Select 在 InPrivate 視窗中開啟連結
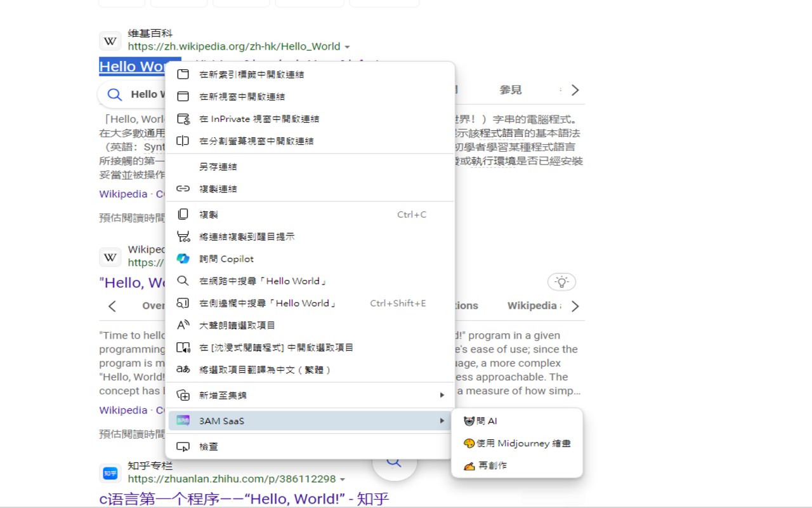Screen dimensions: 812x508 point(310,119)
